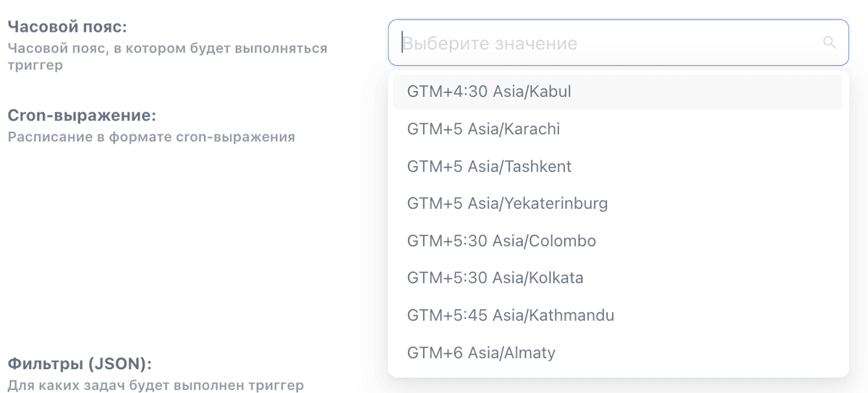Screen dimensions: 868x393
Task: Click the timezone description about trigger execution
Action: pos(167,57)
